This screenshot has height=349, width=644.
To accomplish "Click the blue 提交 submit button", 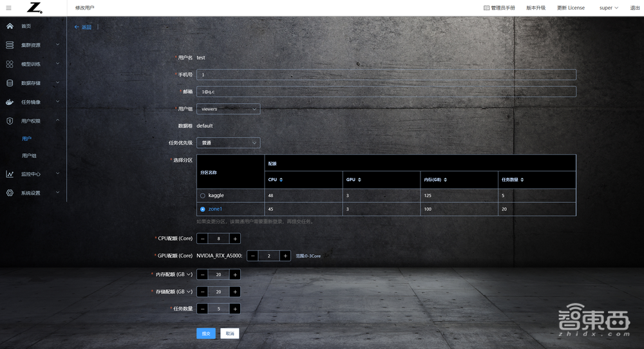I will (x=206, y=334).
